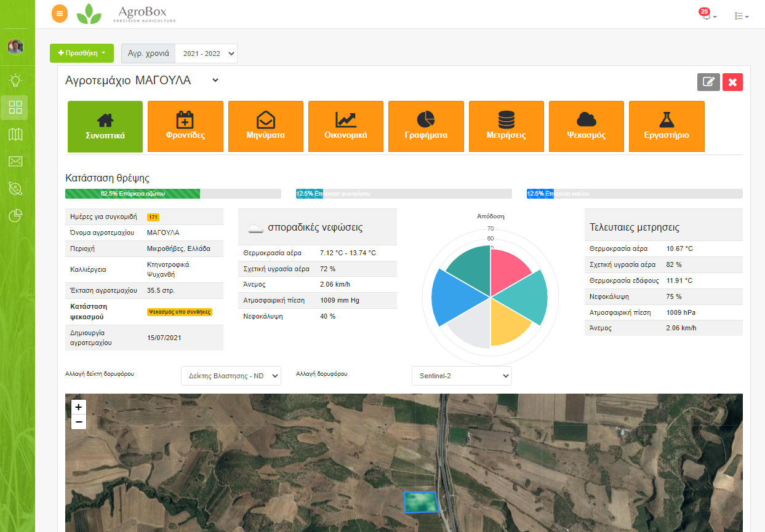Click the gray edit field button
This screenshot has height=532, width=765.
tap(708, 82)
